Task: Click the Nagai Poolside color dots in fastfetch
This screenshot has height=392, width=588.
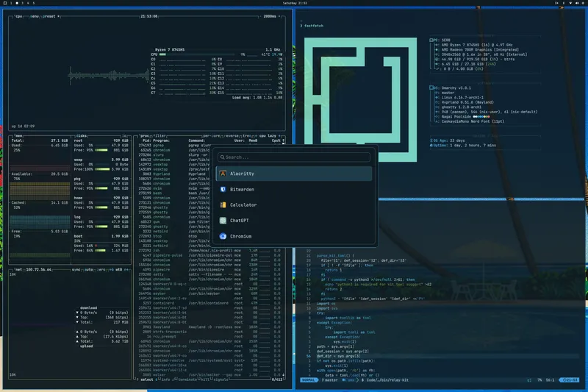Action: [x=481, y=117]
